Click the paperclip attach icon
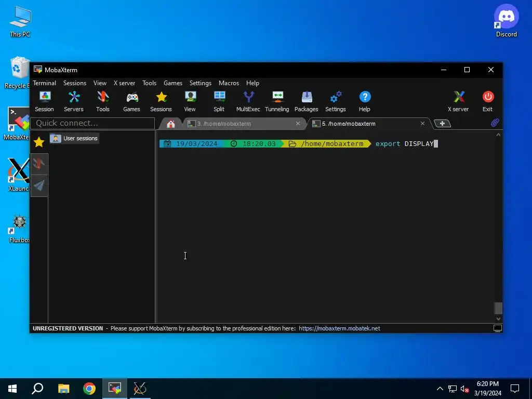The height and width of the screenshot is (399, 532). (x=495, y=123)
